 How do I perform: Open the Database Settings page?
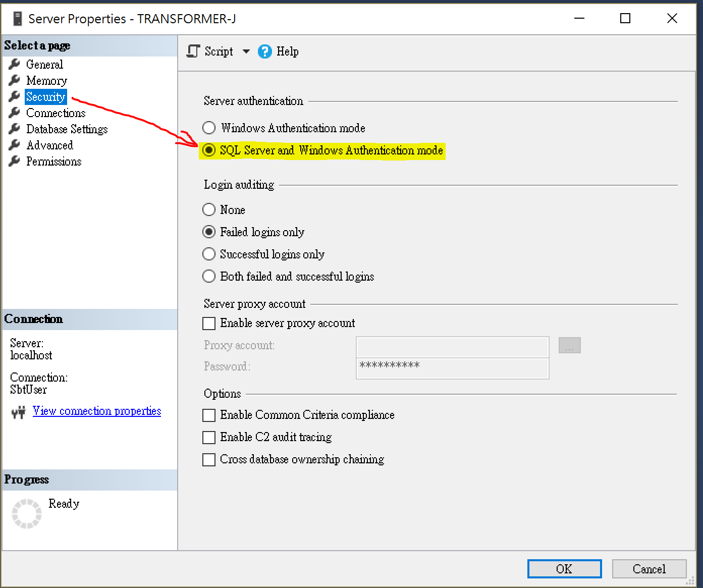[x=67, y=129]
